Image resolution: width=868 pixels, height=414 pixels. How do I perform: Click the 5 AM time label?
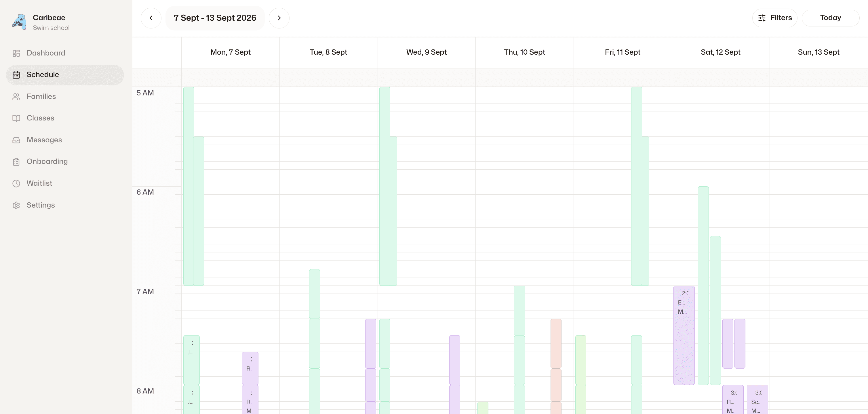coord(145,93)
